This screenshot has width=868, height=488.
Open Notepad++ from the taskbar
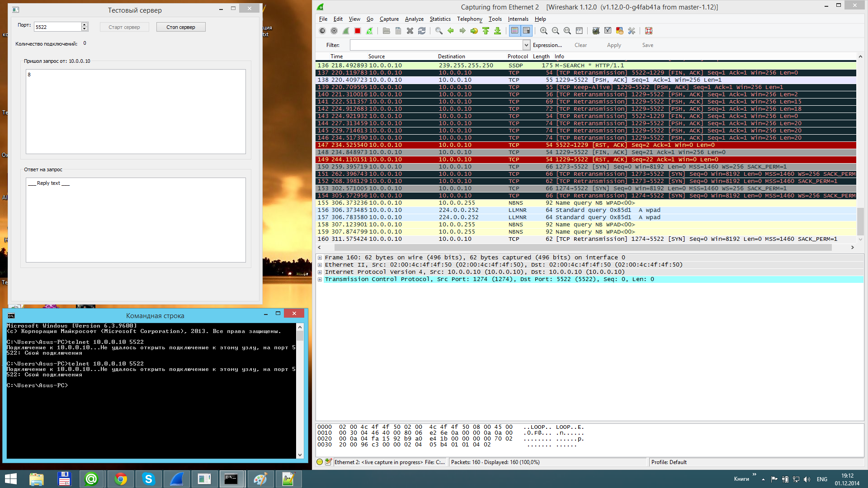coord(288,479)
